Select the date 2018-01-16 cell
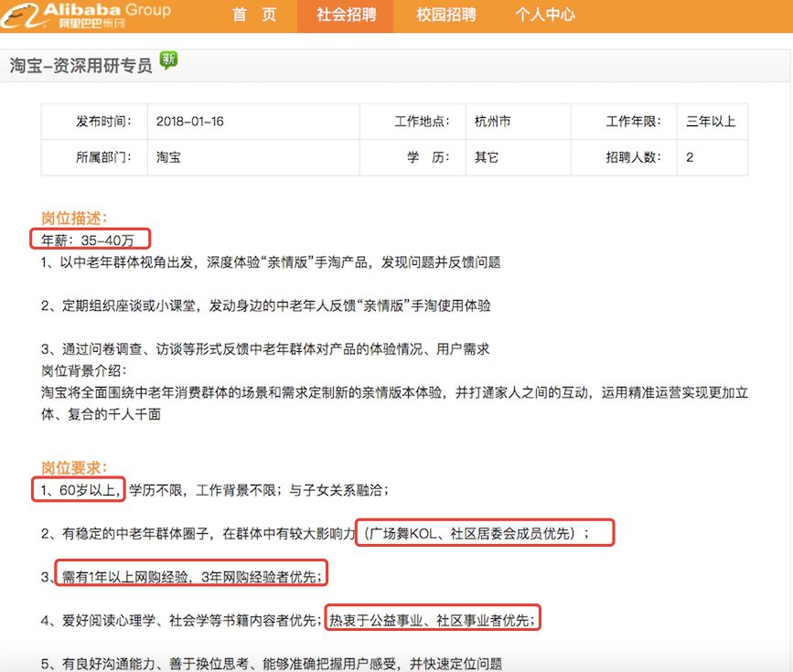 (x=189, y=122)
